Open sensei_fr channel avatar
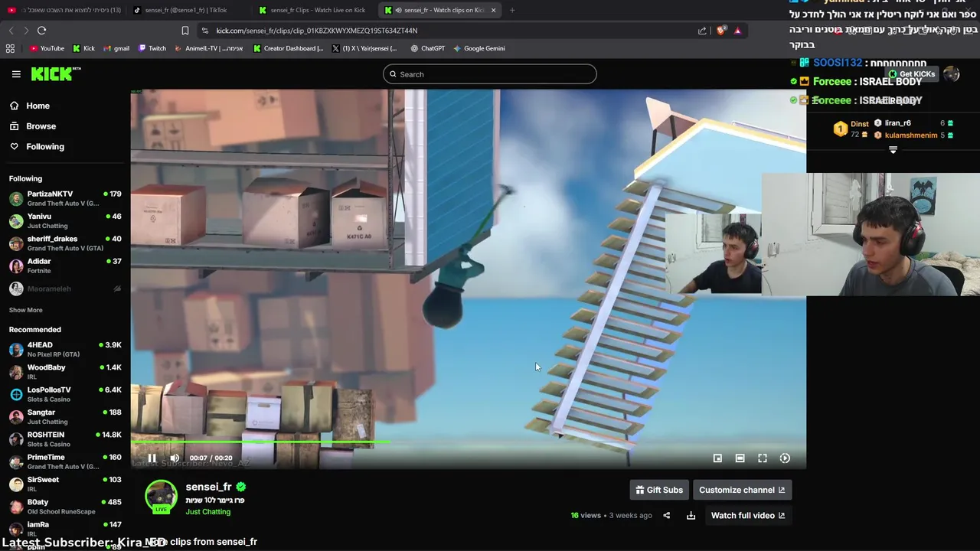 (x=161, y=496)
